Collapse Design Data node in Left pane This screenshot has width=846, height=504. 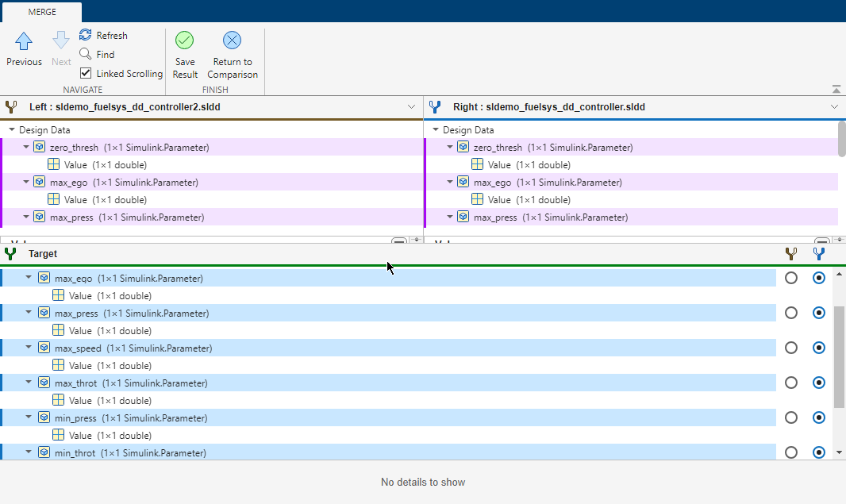(12, 130)
